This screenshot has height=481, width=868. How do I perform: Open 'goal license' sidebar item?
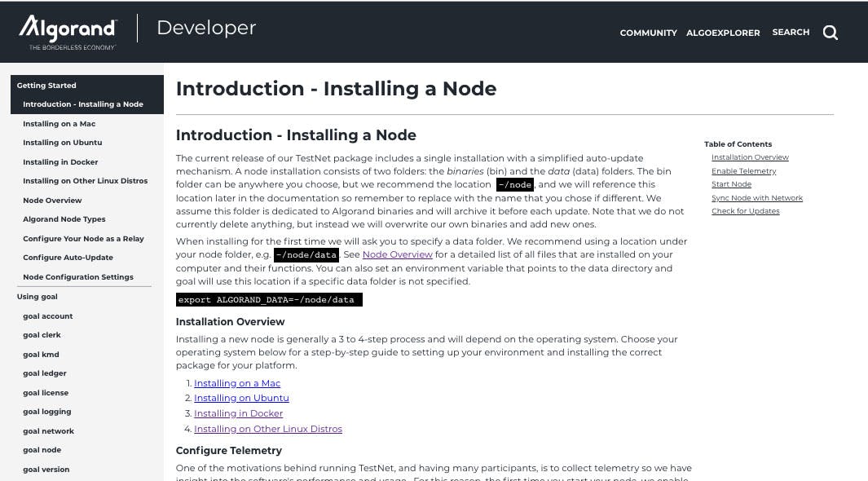click(x=46, y=392)
